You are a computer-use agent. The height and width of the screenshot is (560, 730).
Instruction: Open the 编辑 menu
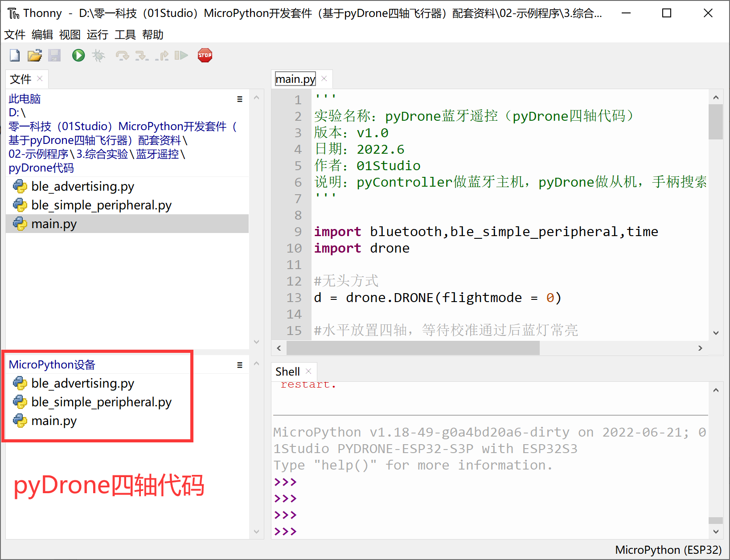point(42,34)
